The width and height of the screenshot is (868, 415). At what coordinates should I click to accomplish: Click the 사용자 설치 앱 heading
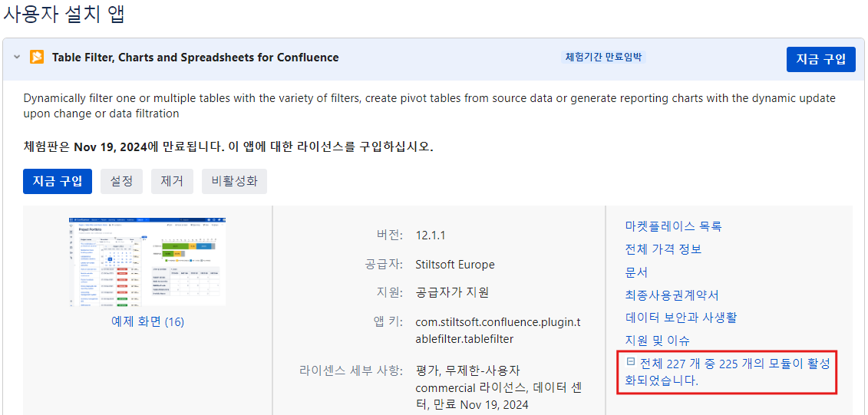(x=63, y=14)
